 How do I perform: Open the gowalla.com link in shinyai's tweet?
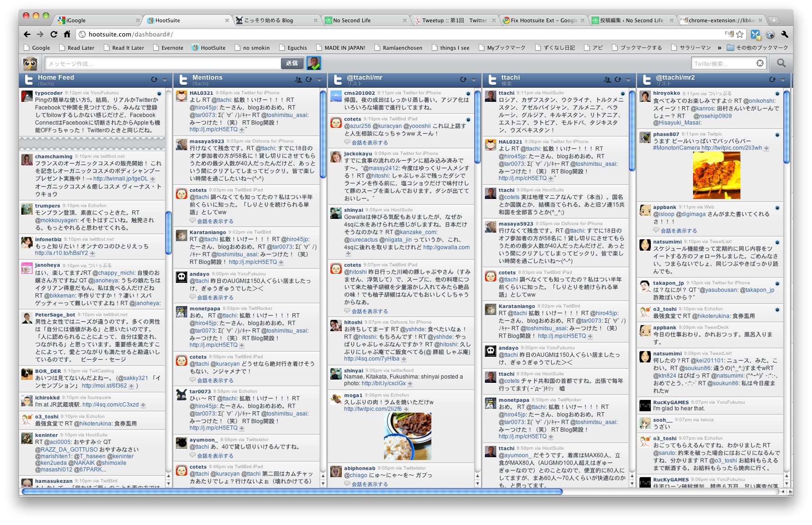446,247
